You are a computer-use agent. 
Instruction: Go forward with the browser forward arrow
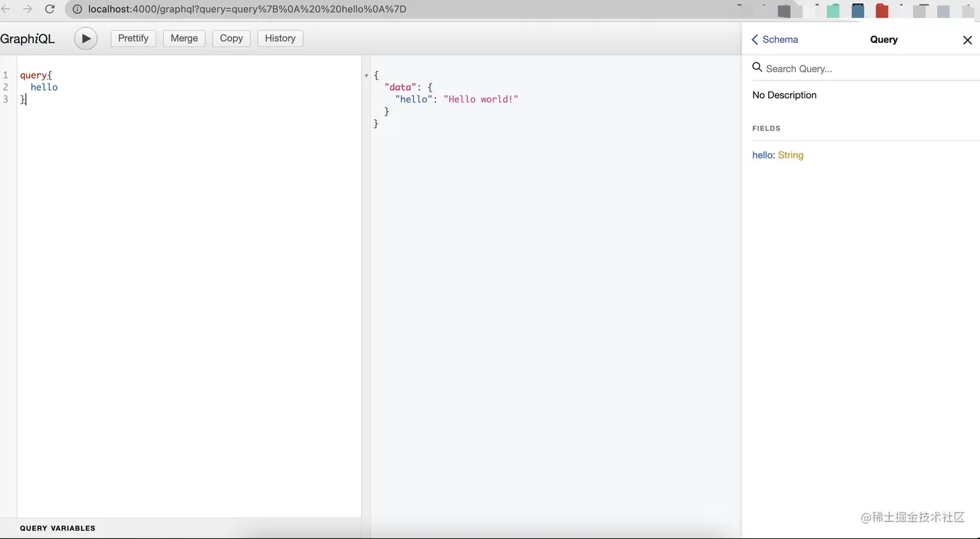coord(27,9)
